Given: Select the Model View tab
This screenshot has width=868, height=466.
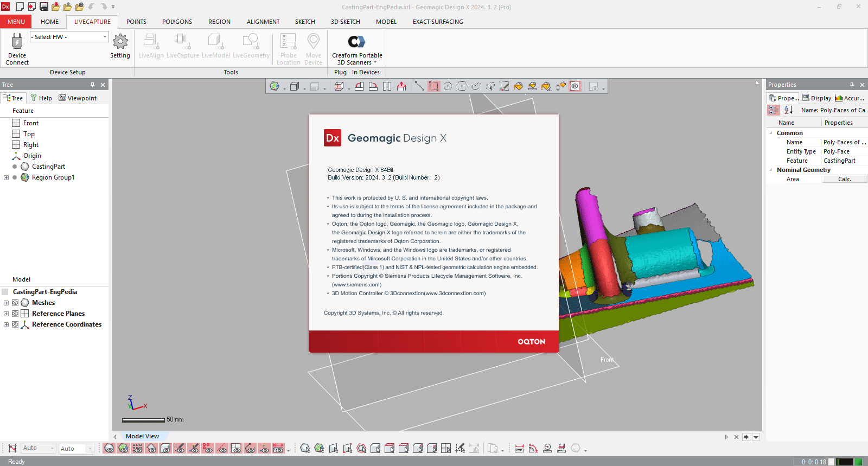Looking at the screenshot, I should click(x=142, y=436).
